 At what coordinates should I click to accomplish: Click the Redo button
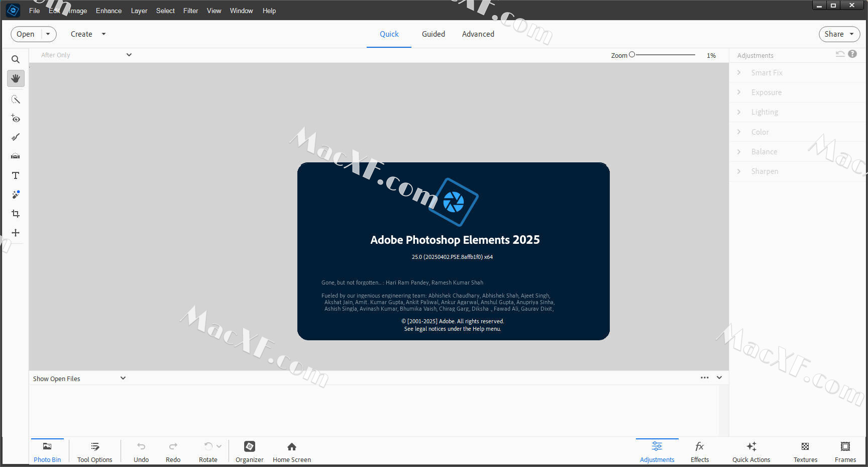tap(173, 452)
